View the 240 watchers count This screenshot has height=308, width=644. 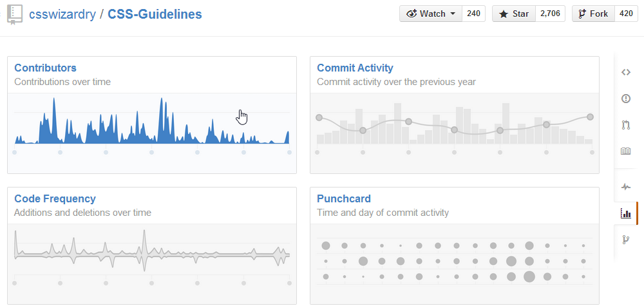tap(473, 14)
